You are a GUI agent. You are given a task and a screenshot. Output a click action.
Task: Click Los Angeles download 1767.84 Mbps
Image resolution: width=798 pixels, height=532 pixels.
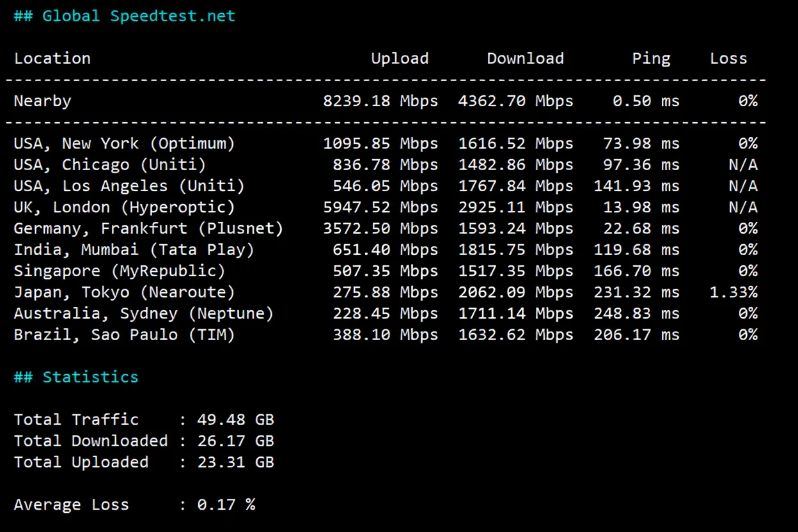(x=515, y=186)
